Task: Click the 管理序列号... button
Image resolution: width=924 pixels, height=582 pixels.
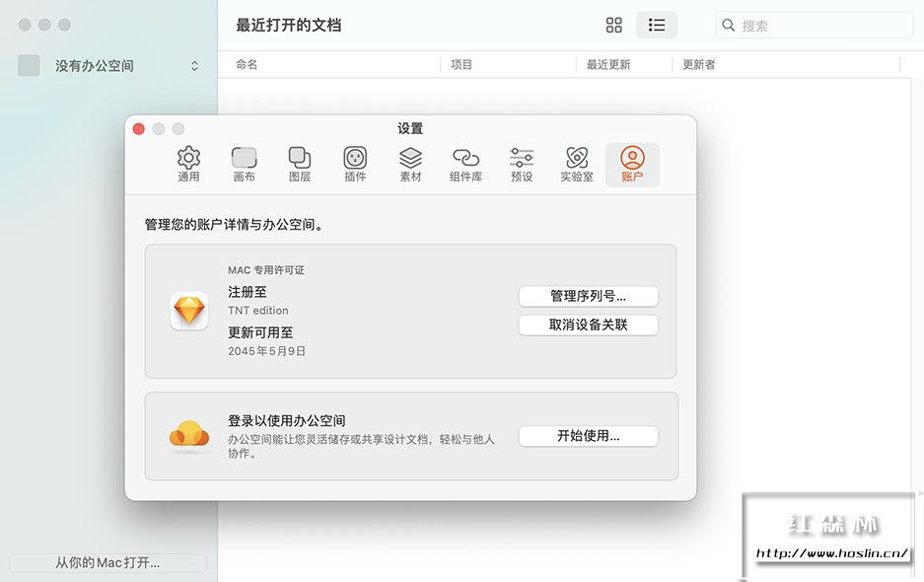Action: [x=588, y=296]
